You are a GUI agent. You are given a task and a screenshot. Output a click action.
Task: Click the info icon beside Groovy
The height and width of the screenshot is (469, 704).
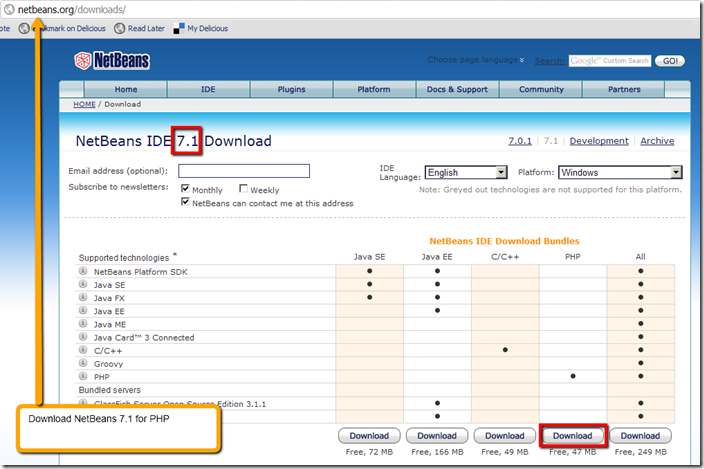click(x=83, y=363)
